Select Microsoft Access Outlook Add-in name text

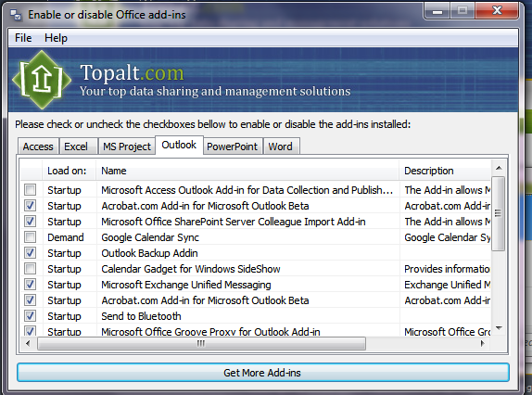tap(247, 190)
